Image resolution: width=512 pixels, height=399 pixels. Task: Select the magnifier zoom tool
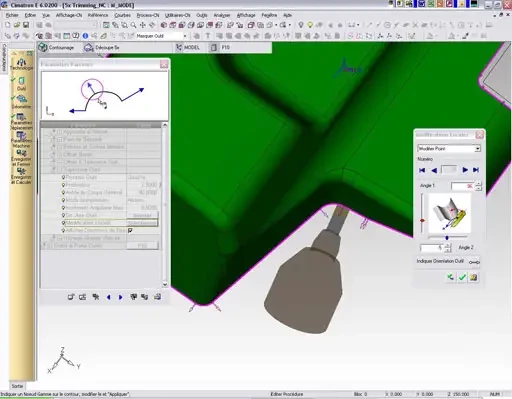133,25
